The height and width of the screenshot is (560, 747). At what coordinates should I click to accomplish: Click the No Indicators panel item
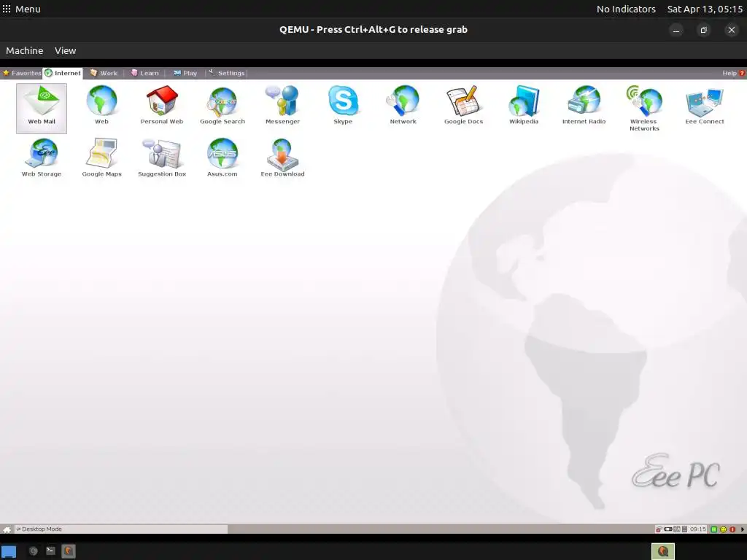[626, 9]
